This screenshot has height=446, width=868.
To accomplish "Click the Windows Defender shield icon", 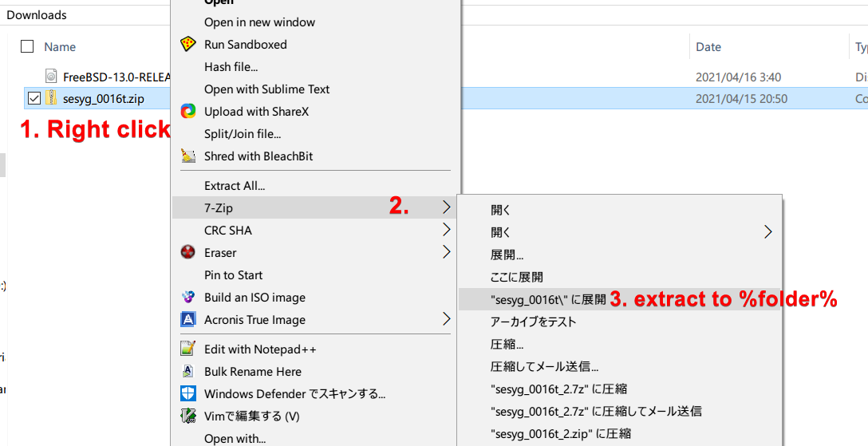I will tap(188, 394).
